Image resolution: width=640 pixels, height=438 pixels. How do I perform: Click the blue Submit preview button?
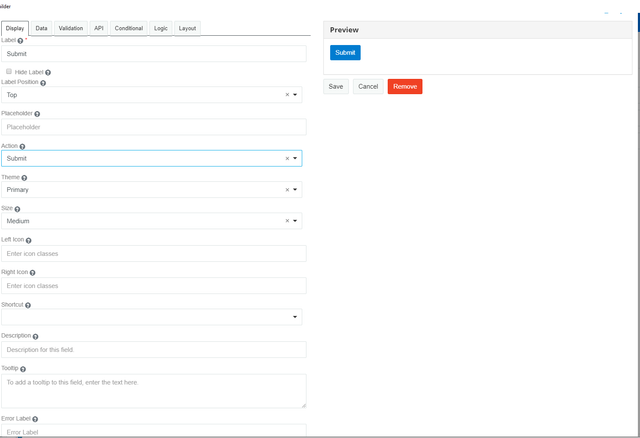click(x=345, y=53)
